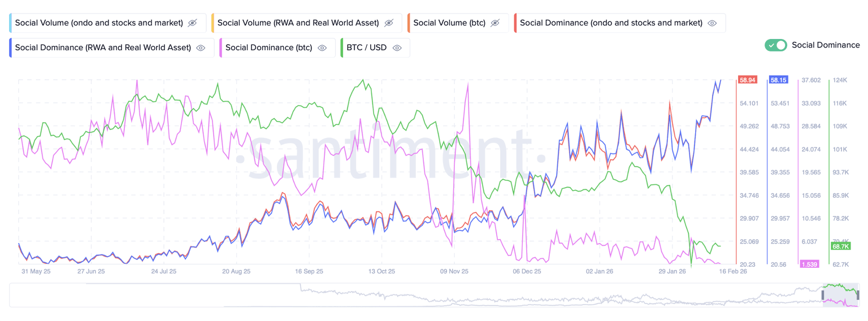Show Social Volume ondo and stocks metric
Viewport: 868px width, 321px height.
click(192, 23)
